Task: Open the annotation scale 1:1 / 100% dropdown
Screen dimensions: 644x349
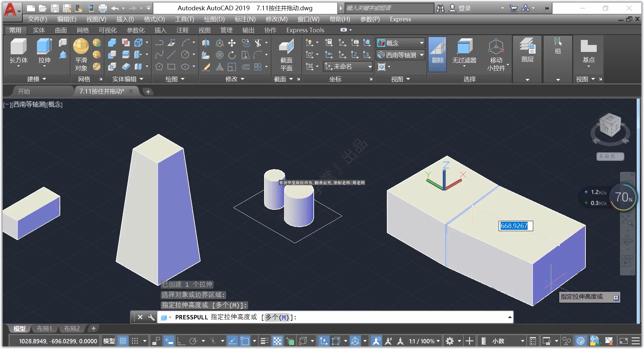Action: [424, 341]
